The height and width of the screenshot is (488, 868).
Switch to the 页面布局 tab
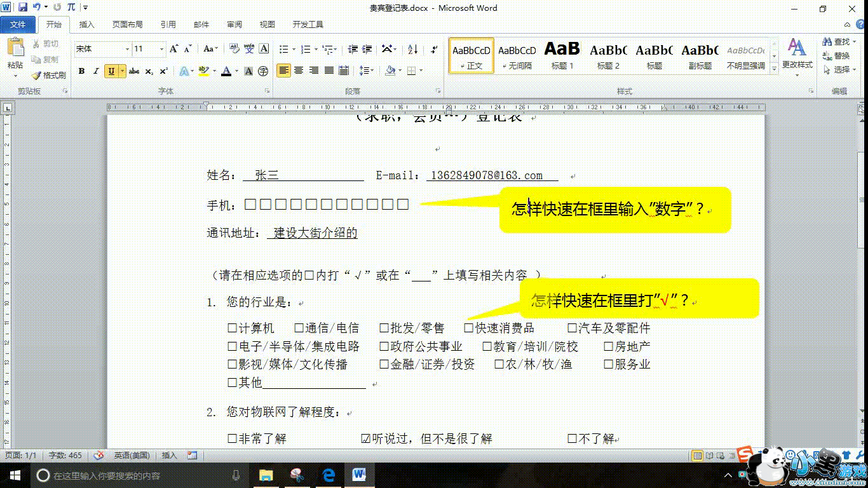pos(127,24)
